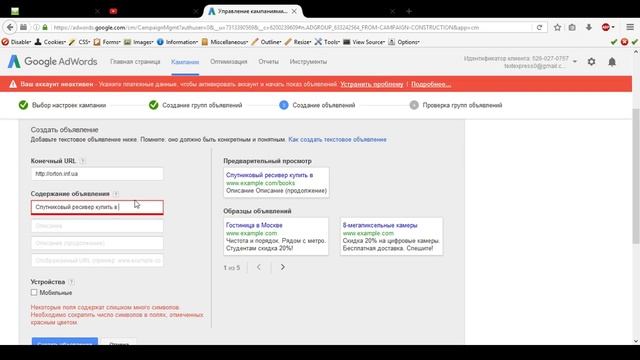Image resolution: width=640 pixels, height=360 pixels.
Task: Click the 8-мегапиксельные камеры sample ad
Action: pyautogui.click(x=391, y=236)
